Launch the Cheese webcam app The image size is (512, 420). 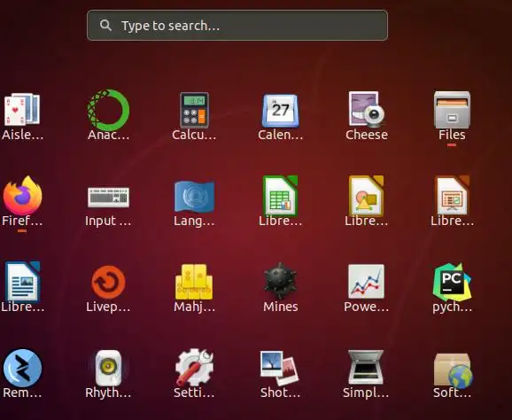coord(367,109)
